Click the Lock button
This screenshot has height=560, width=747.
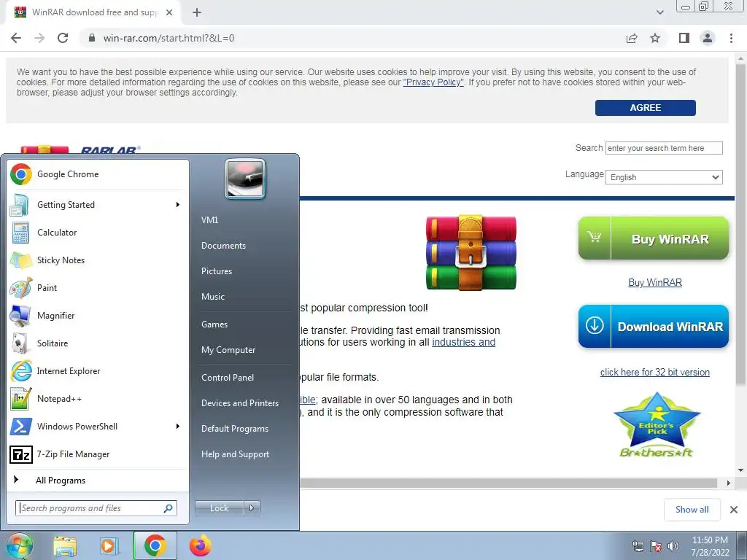click(220, 508)
